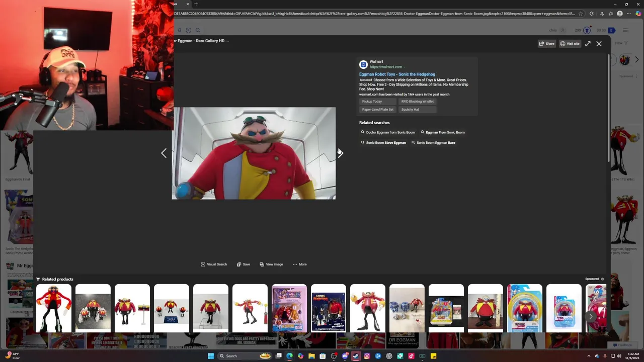Click Sponsored info icon in related products
The width and height of the screenshot is (644, 362).
point(602,279)
